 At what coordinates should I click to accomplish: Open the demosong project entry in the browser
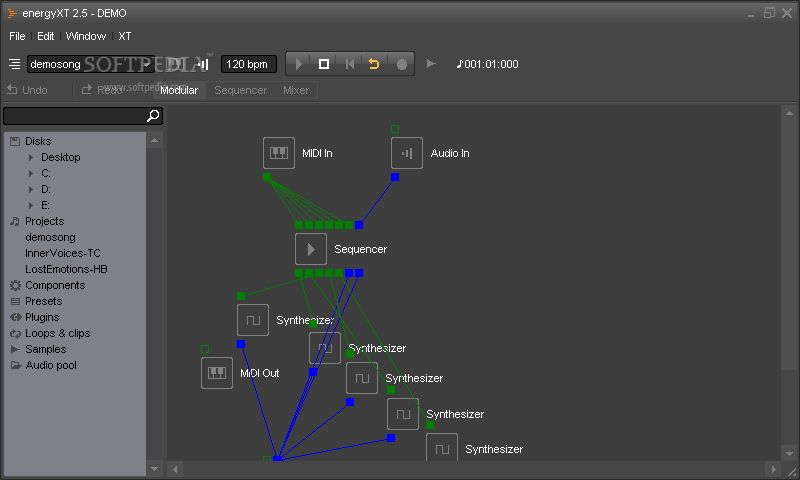pos(50,237)
